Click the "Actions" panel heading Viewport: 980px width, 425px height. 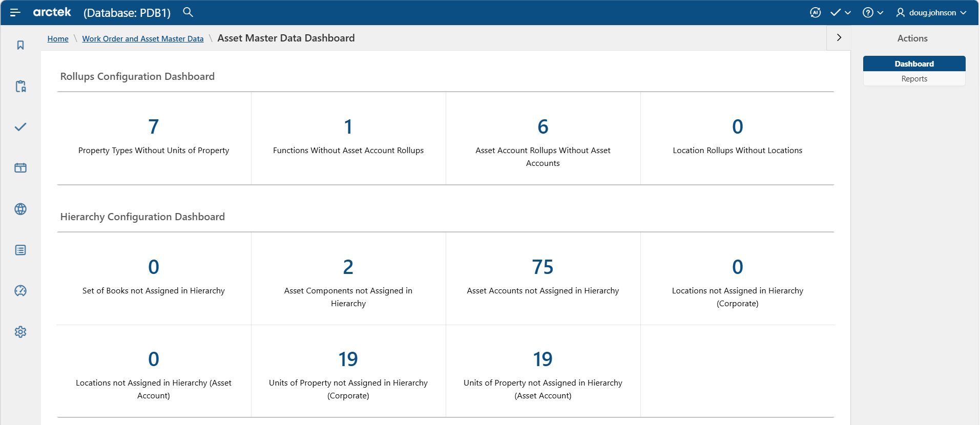tap(912, 38)
